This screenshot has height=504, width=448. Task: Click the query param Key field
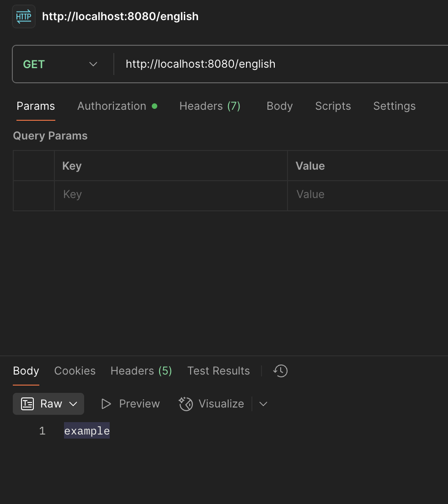coord(170,195)
